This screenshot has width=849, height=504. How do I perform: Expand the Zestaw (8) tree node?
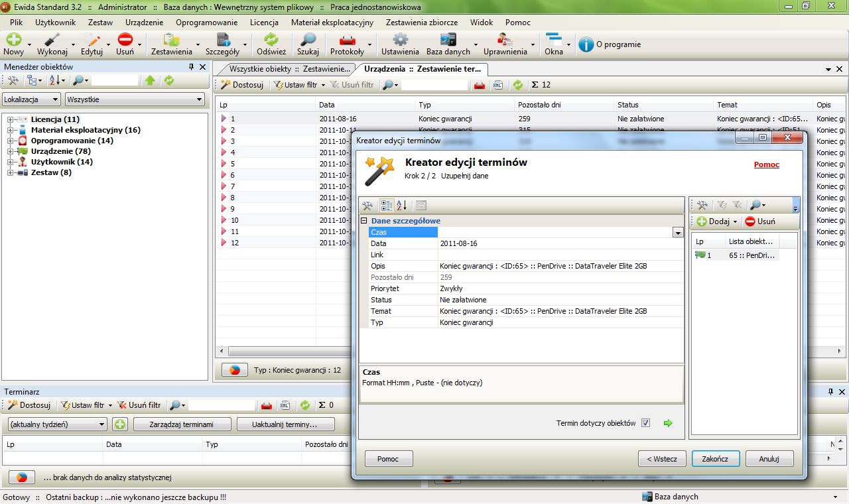(11, 172)
